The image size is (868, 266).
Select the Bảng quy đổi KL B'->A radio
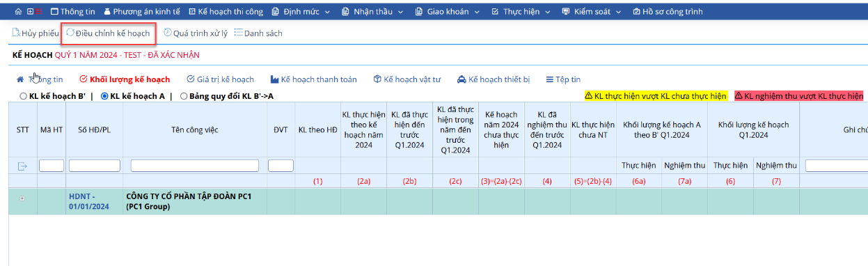click(184, 96)
